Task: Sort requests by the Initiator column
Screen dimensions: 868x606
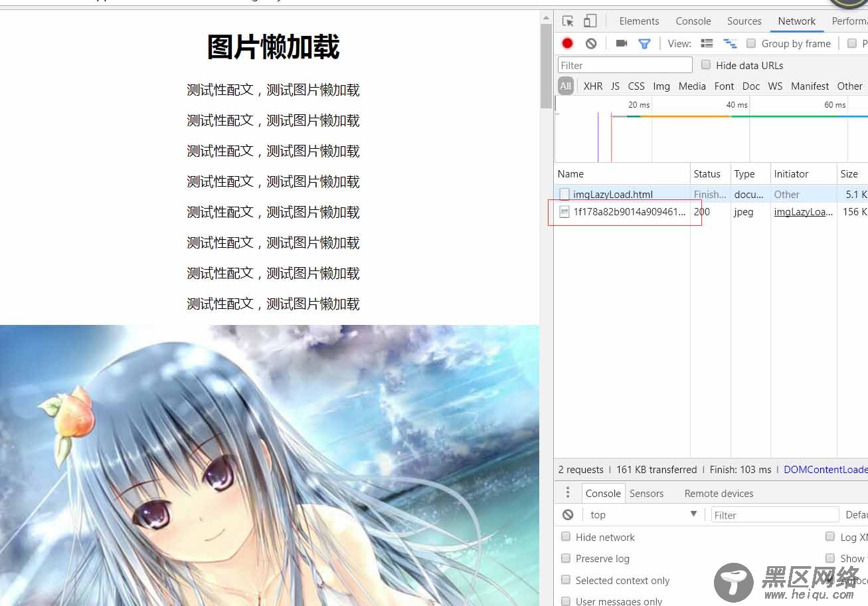Action: 804,174
